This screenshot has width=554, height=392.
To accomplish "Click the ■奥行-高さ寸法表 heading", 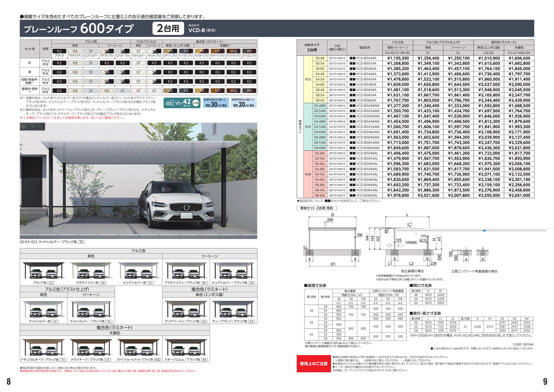I will coord(425,313).
